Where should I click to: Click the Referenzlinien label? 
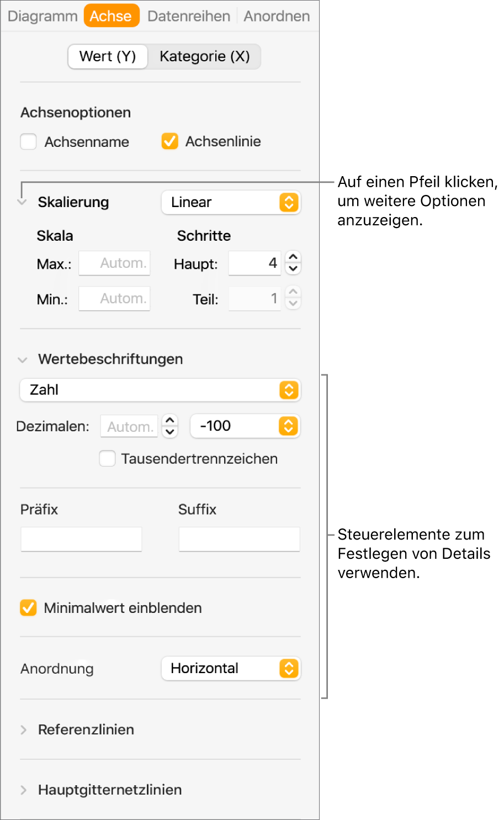pyautogui.click(x=86, y=730)
